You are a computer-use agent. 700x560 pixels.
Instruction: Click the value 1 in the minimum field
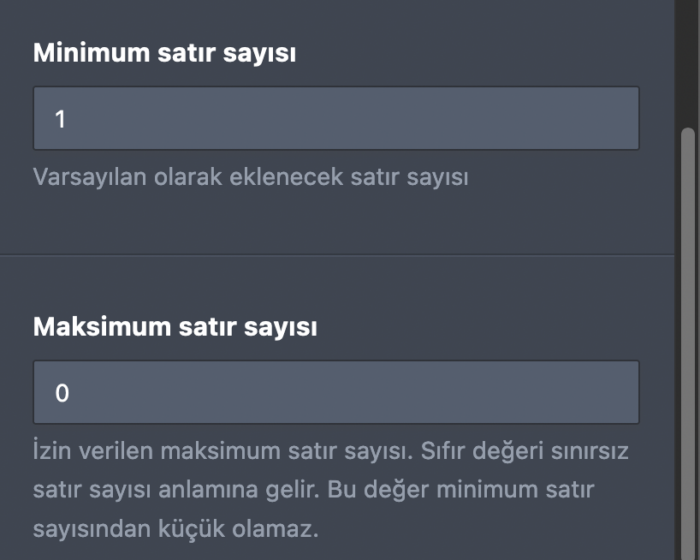(x=60, y=119)
